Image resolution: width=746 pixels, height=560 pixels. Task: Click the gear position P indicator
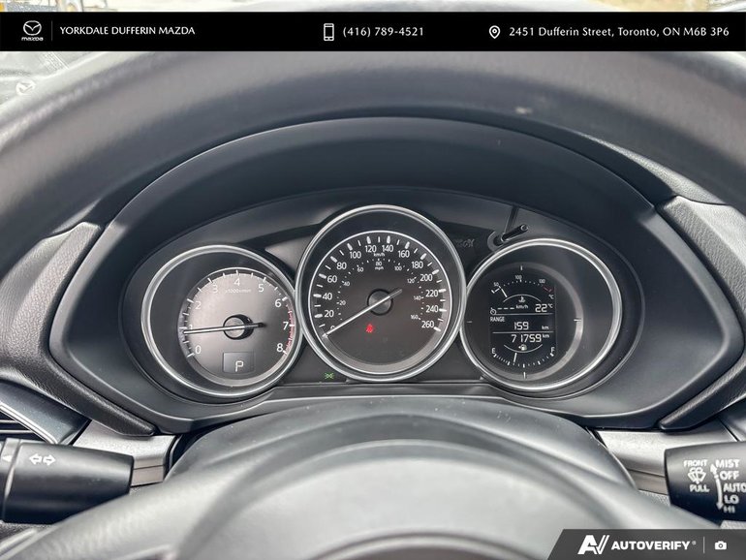[x=235, y=361]
